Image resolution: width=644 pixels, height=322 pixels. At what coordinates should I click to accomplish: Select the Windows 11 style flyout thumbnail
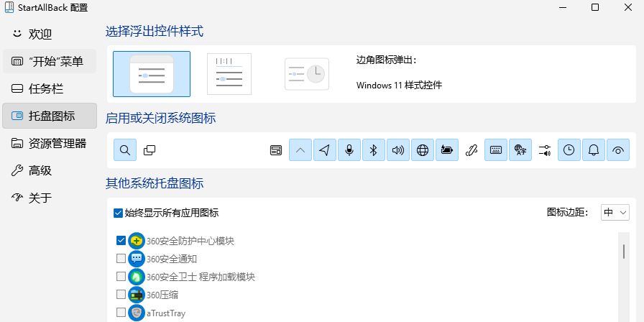click(152, 74)
